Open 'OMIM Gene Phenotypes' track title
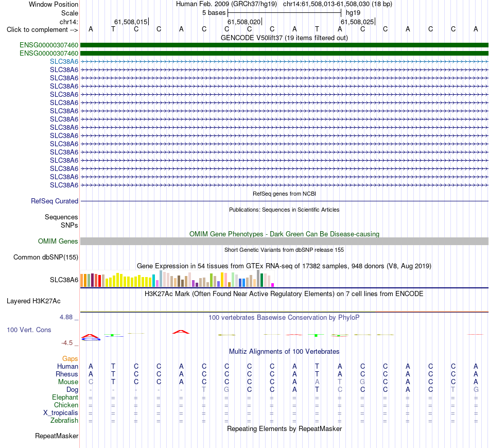Image resolution: width=489 pixels, height=448 pixels. [284, 234]
